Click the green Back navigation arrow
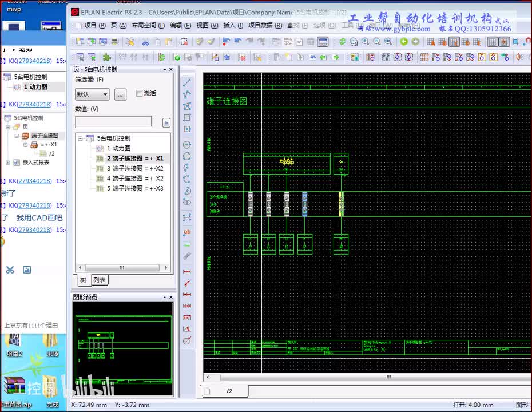Screen dimensions: 532x412 pos(404,42)
